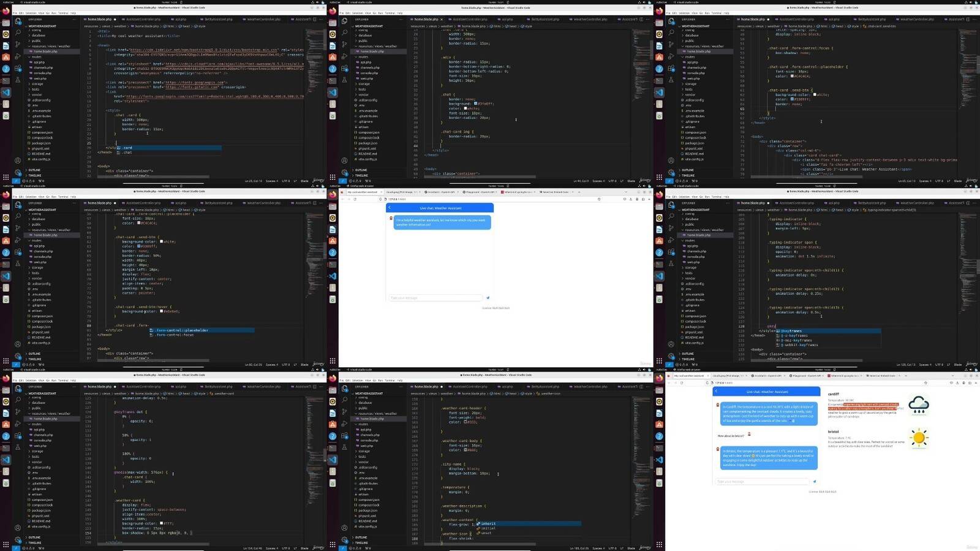This screenshot has width=980, height=551.
Task: Expand config folder in window suggesting .card
Action: click(x=36, y=30)
